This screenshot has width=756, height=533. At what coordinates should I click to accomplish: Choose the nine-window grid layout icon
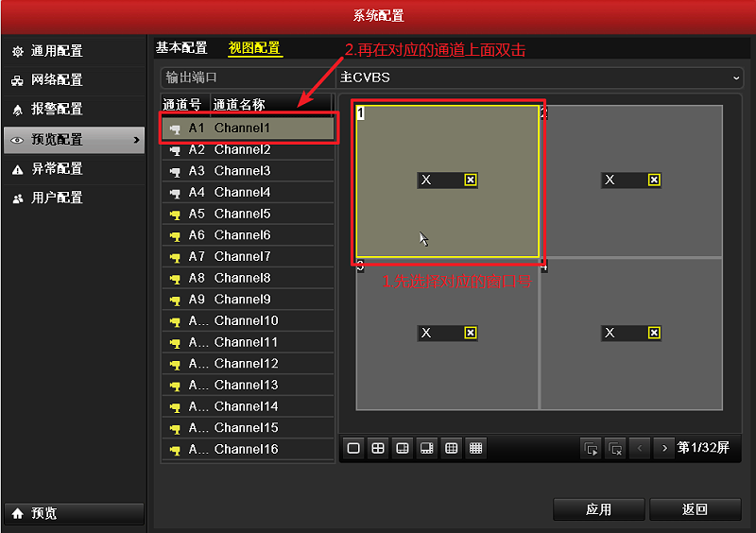[452, 448]
